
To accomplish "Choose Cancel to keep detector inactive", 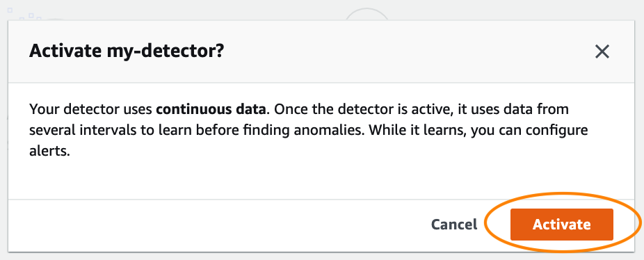I will click(454, 225).
